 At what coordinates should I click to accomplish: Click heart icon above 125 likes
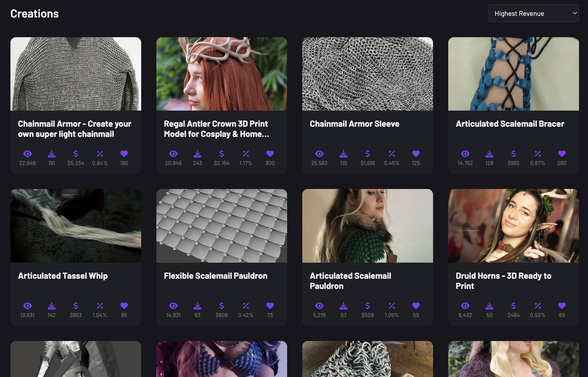coord(416,154)
